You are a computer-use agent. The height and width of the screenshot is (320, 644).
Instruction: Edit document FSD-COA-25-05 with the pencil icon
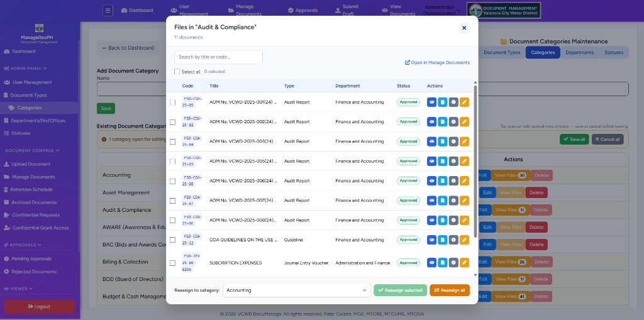click(x=464, y=102)
